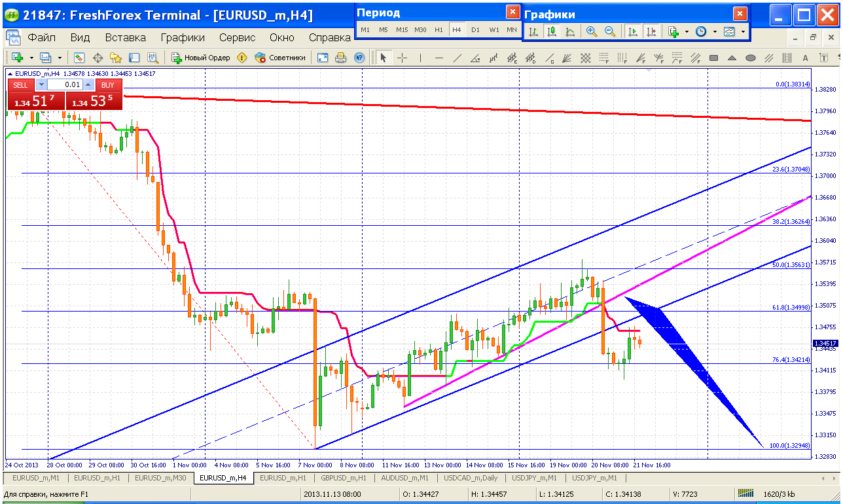Toggle Chart Shift button
The height and width of the screenshot is (504, 843).
click(651, 31)
